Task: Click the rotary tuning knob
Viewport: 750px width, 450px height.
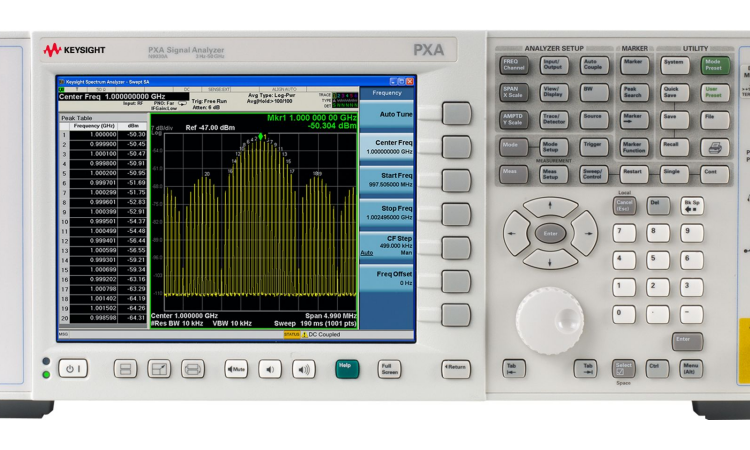Action: 550,320
